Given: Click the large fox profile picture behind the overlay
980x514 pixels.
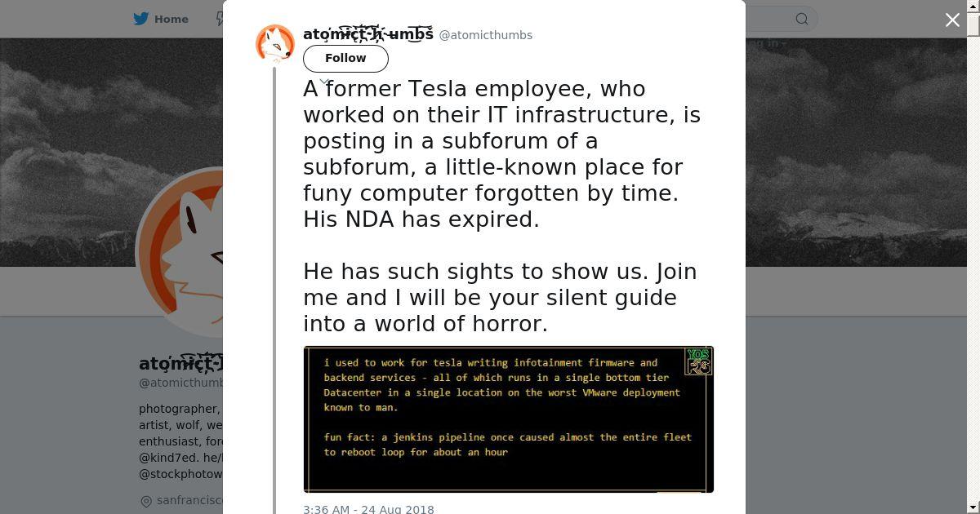Looking at the screenshot, I should click(180, 253).
